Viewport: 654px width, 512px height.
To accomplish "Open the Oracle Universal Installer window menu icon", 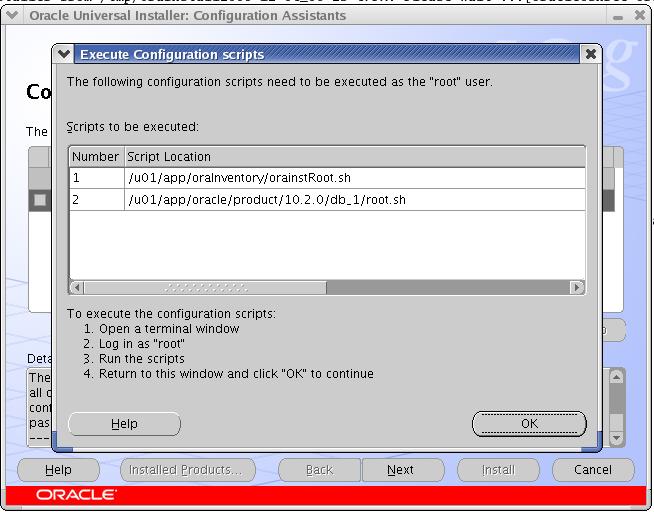I will pos(13,15).
